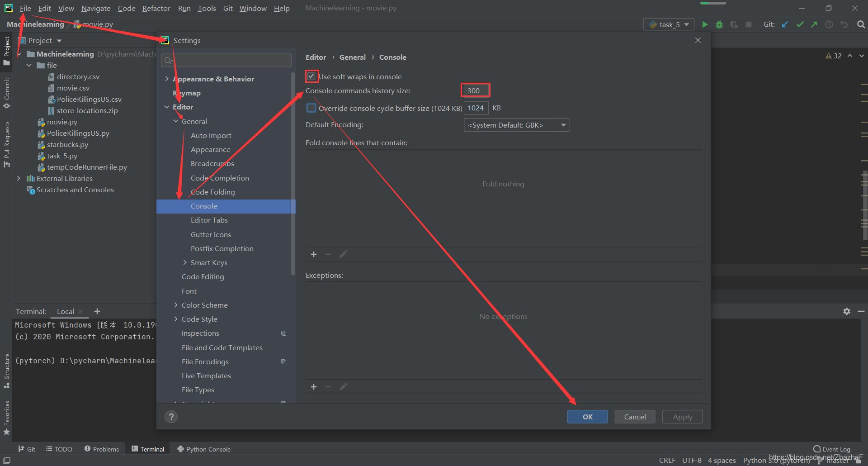Change UTF-8 file encoding in status bar
The width and height of the screenshot is (868, 466).
click(x=692, y=460)
